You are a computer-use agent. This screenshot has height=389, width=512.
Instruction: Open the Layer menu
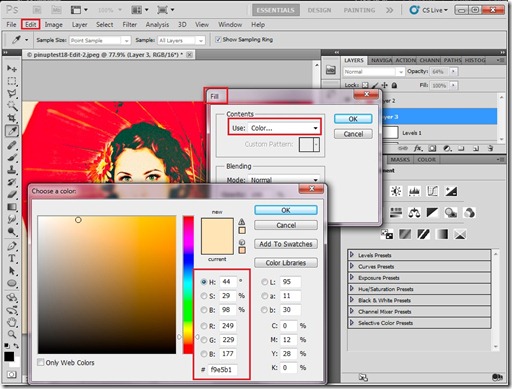click(79, 24)
